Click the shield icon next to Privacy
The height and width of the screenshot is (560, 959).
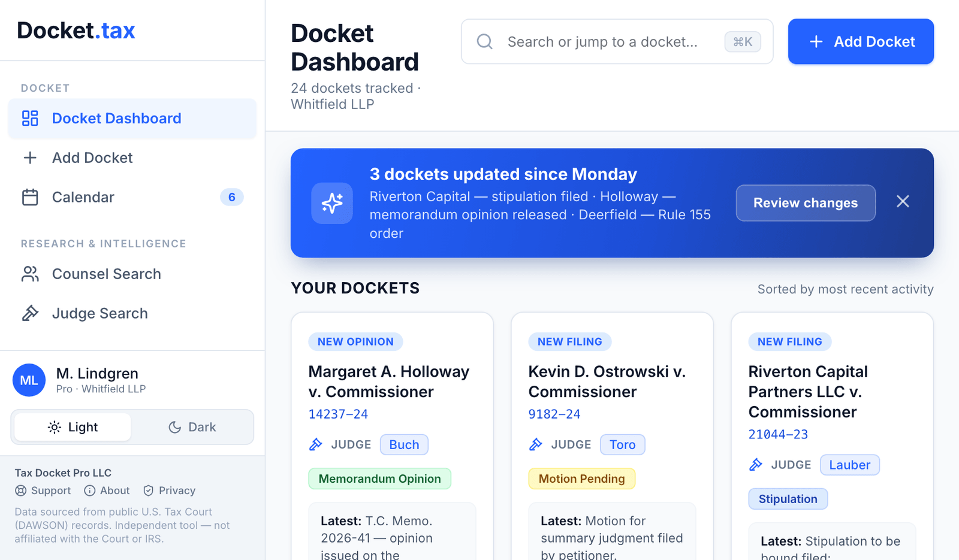point(148,491)
